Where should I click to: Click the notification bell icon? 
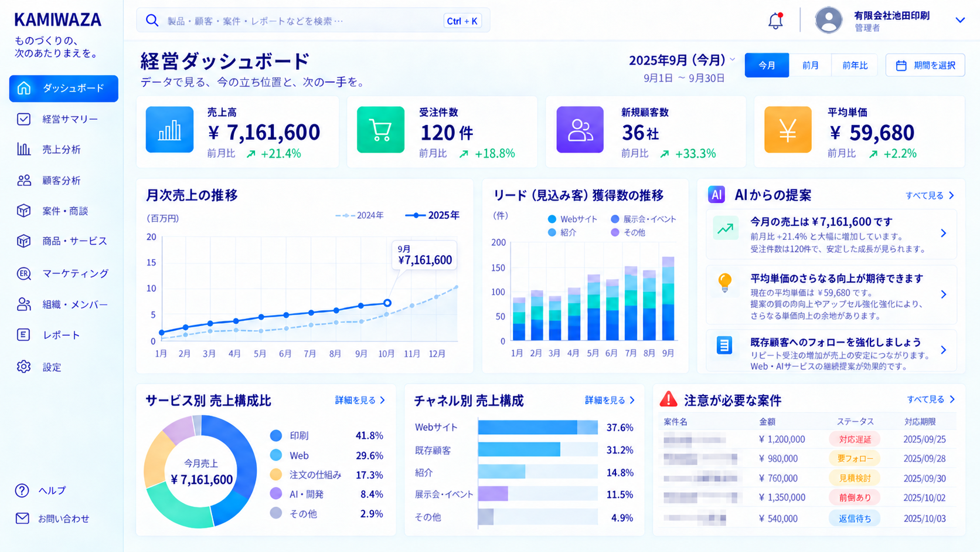pos(775,21)
